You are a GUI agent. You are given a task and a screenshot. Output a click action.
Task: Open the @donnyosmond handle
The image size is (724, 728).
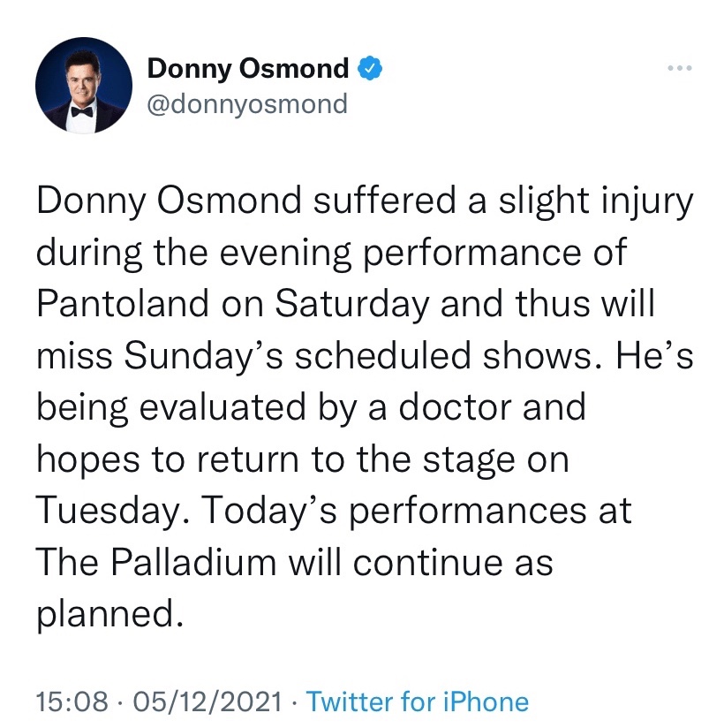[247, 103]
